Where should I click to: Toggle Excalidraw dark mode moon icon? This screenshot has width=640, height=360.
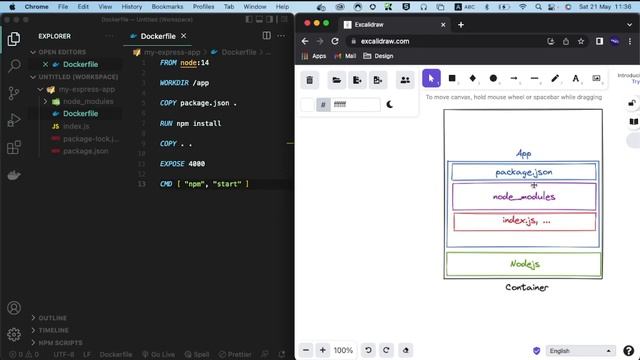pyautogui.click(x=390, y=104)
